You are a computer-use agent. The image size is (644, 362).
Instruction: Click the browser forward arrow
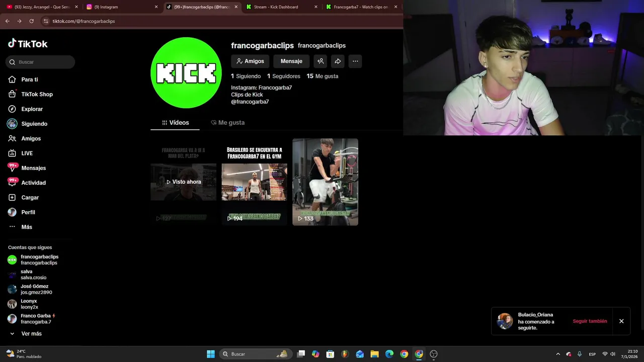click(19, 21)
